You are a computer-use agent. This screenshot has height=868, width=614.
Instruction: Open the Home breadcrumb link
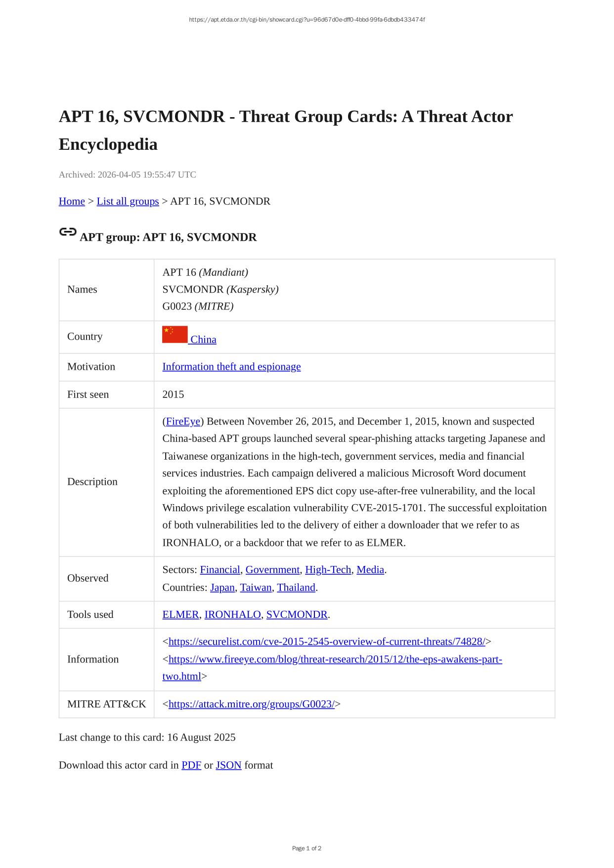(x=72, y=201)
